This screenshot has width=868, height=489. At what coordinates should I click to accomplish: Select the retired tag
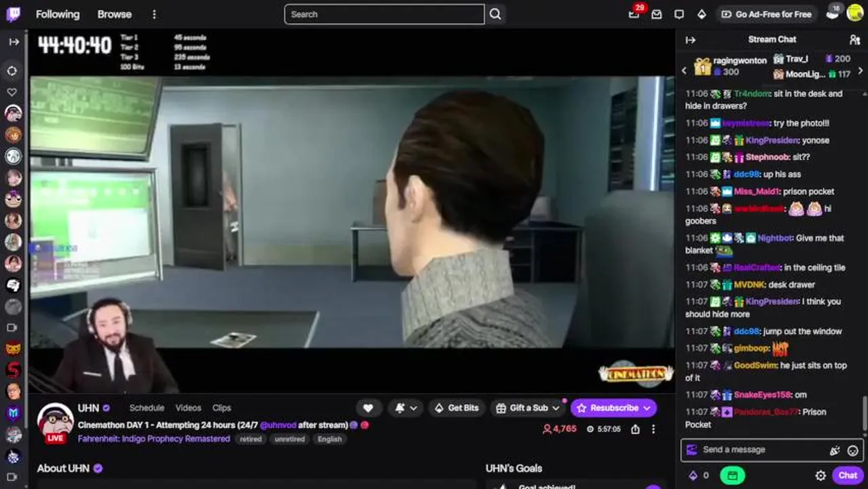pos(251,439)
